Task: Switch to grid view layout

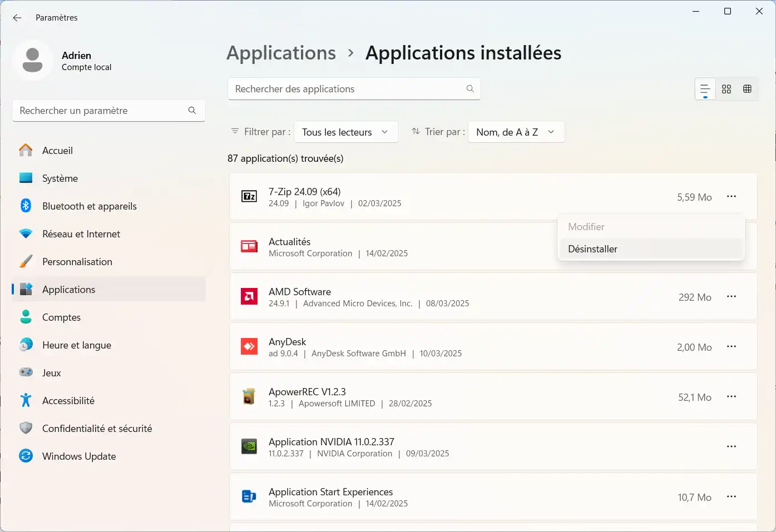Action: click(726, 89)
